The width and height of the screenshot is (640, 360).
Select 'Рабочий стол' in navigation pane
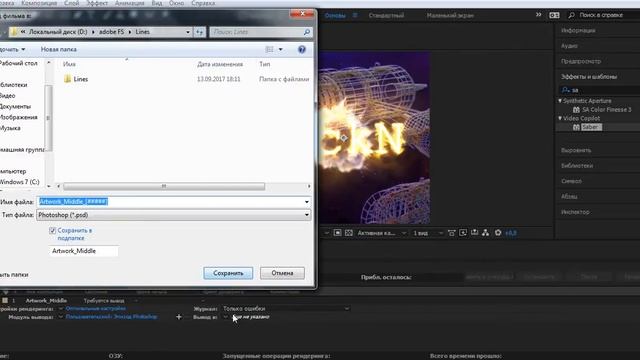[18, 63]
